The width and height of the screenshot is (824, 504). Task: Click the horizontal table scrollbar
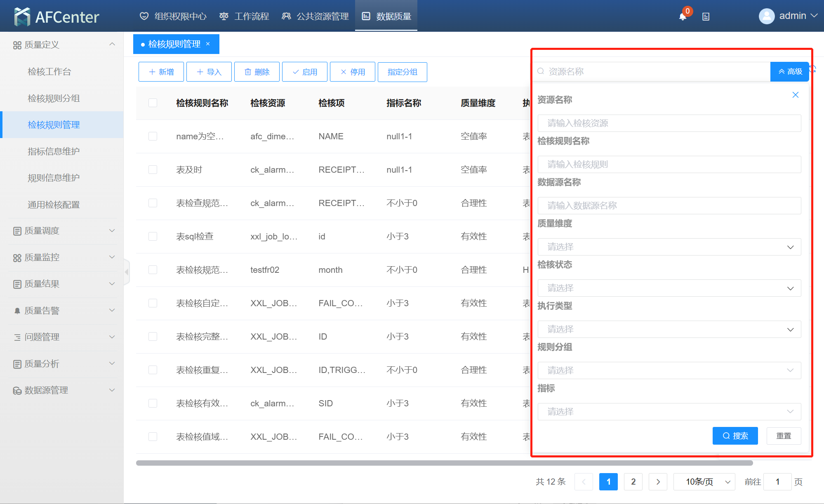tap(444, 463)
